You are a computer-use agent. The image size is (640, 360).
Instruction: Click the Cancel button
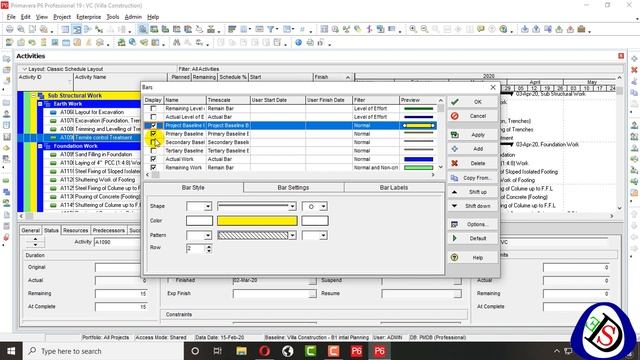click(473, 116)
